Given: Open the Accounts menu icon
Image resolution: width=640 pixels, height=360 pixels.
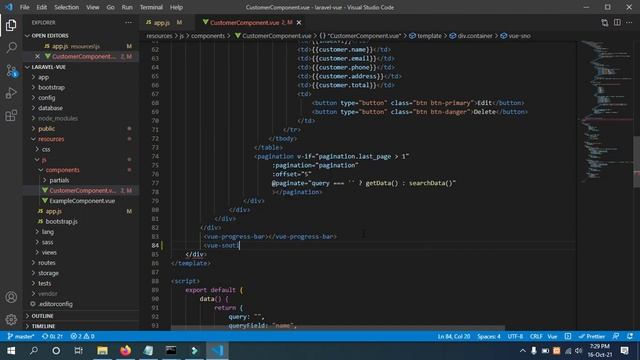Looking at the screenshot, I should click(x=11, y=297).
